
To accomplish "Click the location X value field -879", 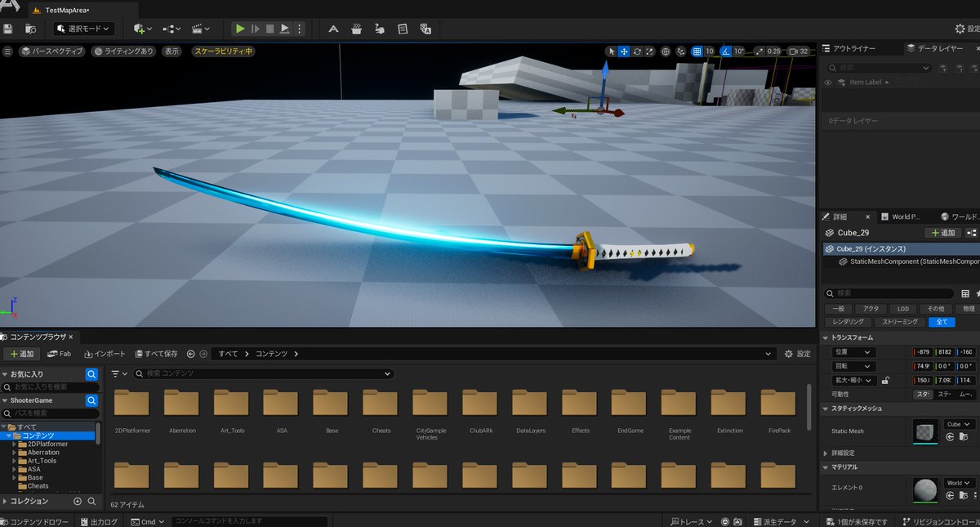I will coord(924,352).
